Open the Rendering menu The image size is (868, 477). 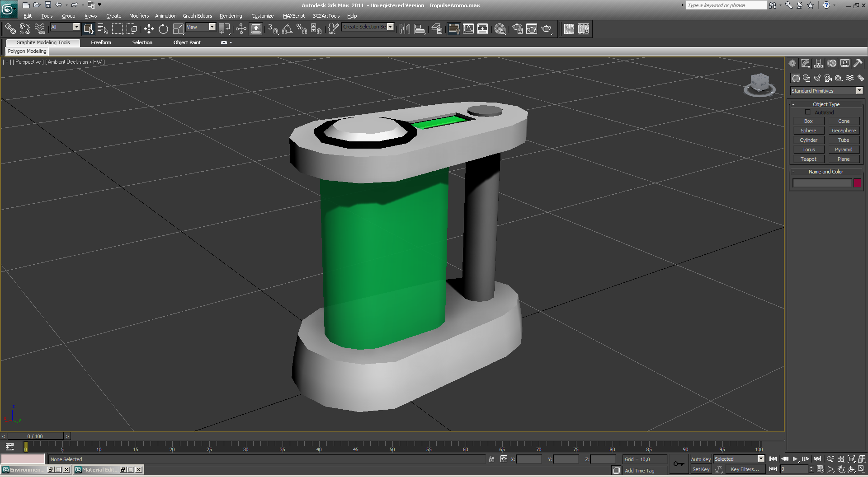pos(231,16)
